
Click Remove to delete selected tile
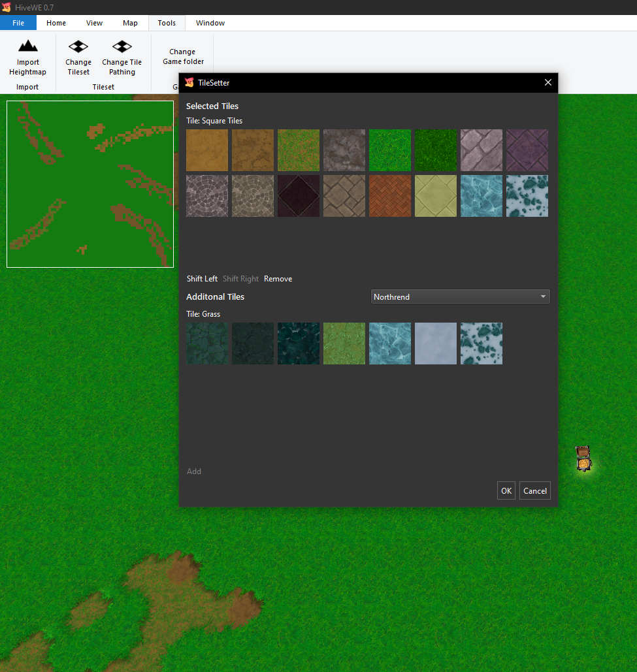pos(278,279)
